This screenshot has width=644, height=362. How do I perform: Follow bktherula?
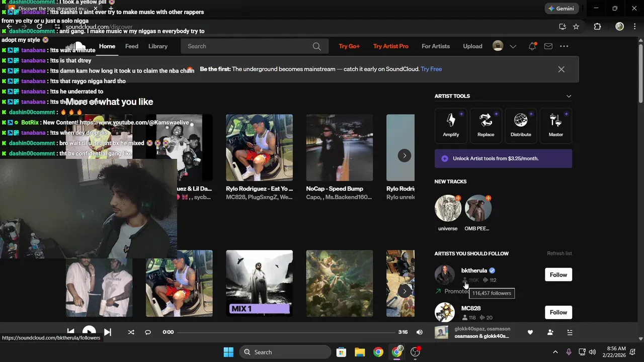558,275
